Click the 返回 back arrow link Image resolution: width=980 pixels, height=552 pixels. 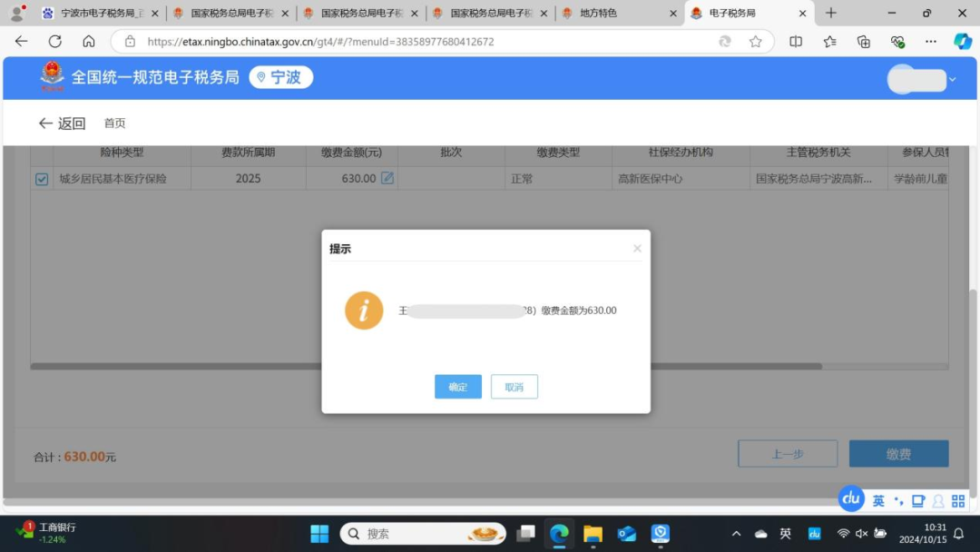click(x=62, y=123)
